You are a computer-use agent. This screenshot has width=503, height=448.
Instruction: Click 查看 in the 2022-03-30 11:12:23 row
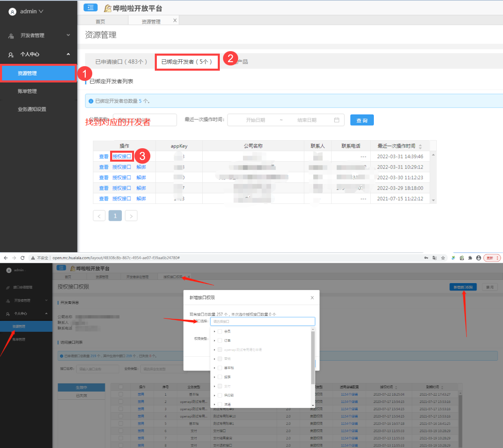[104, 177]
